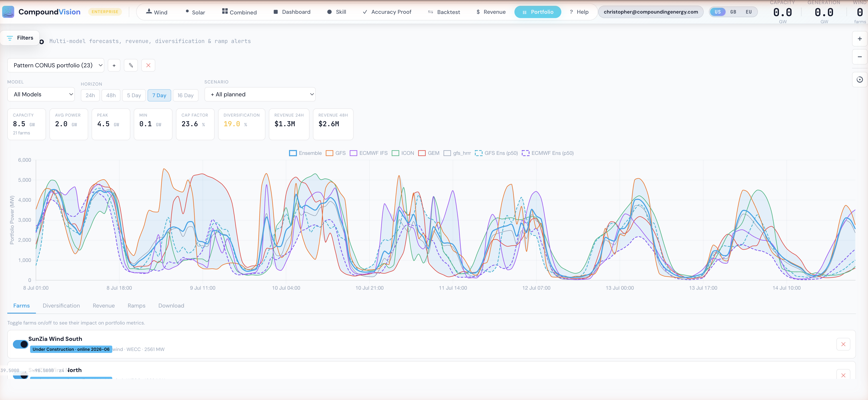868x400 pixels.
Task: Toggle Ensemble series in chart legend
Action: pos(305,153)
